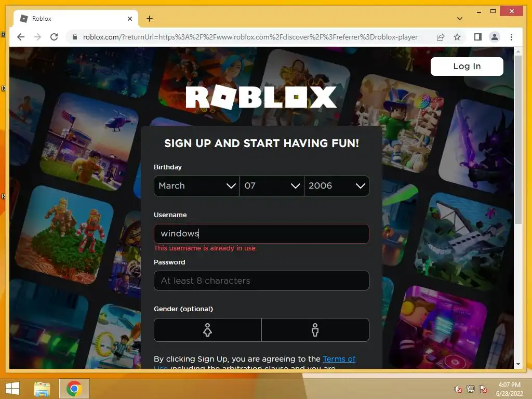Open the Action Center flag icon
Image resolution: width=532 pixels, height=399 pixels.
[x=483, y=389]
